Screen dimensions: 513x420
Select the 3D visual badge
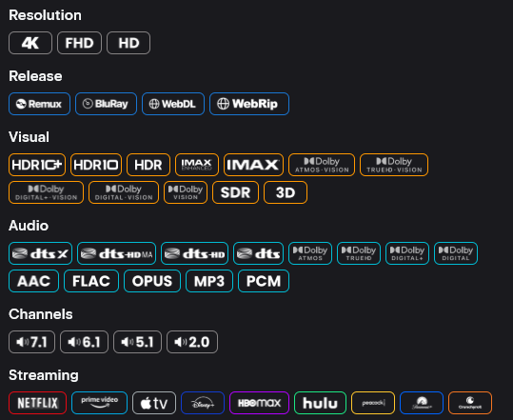click(286, 192)
